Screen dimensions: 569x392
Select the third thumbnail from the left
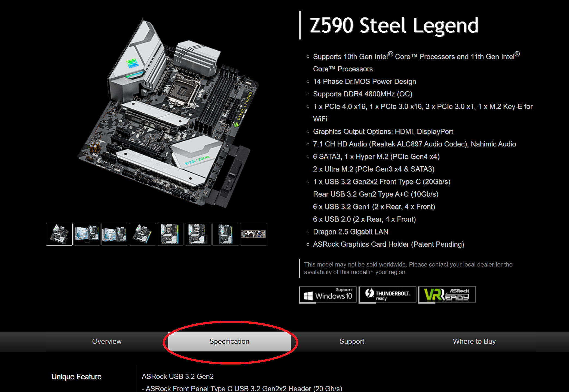115,234
